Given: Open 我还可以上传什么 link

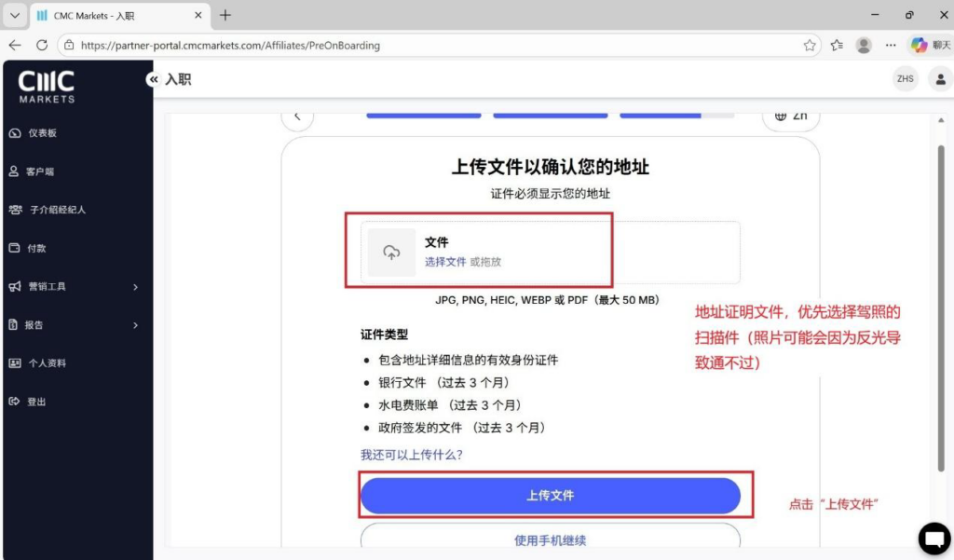Looking at the screenshot, I should [411, 455].
